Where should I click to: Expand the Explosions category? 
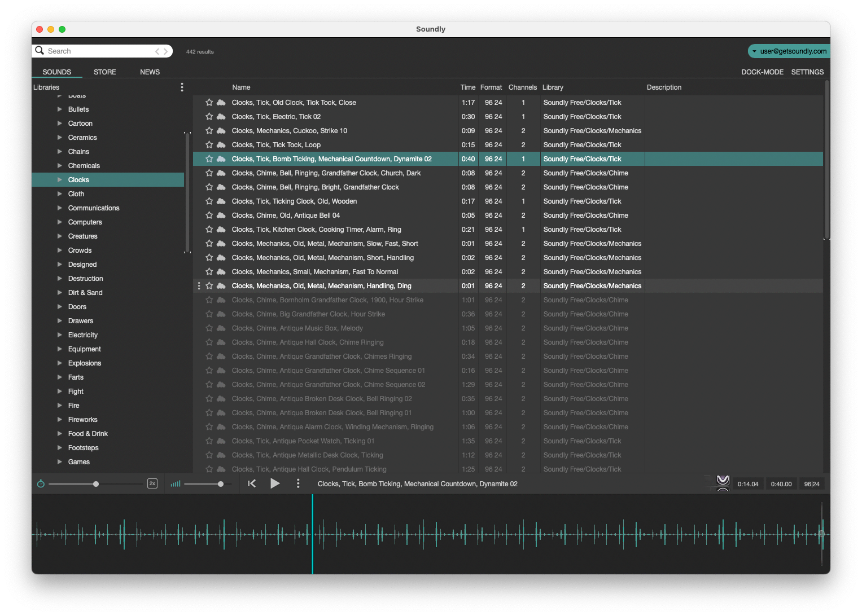59,363
